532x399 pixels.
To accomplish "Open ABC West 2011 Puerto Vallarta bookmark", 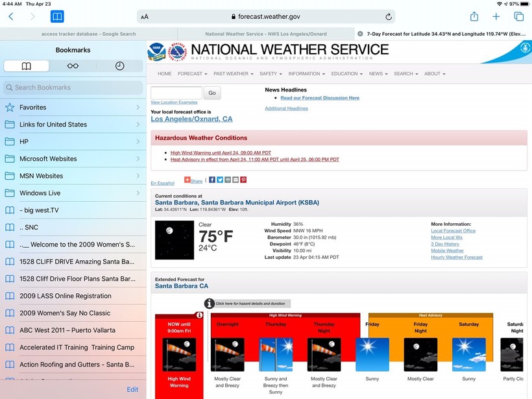I will (73, 330).
